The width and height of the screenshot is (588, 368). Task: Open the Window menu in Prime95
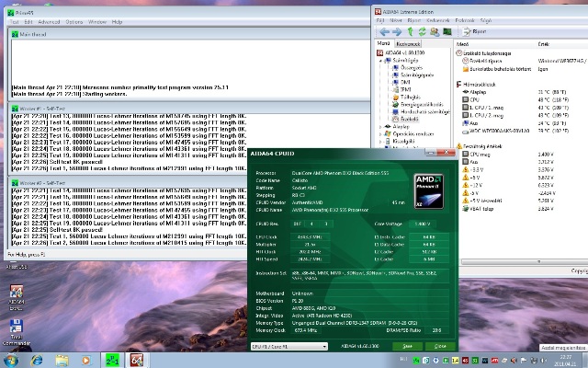97,22
